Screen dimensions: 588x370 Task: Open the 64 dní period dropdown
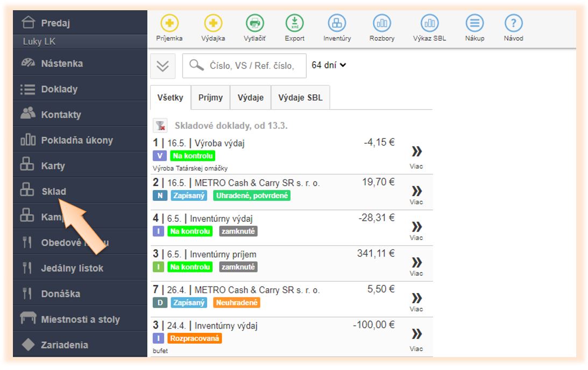tap(329, 65)
